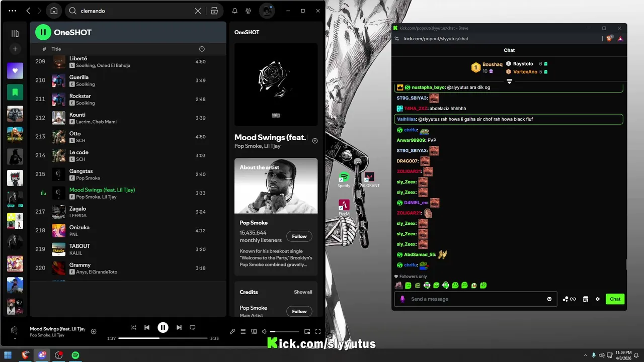This screenshot has height=362, width=644.
Task: Open the Spotify desktop shortcut
Action: 344,180
